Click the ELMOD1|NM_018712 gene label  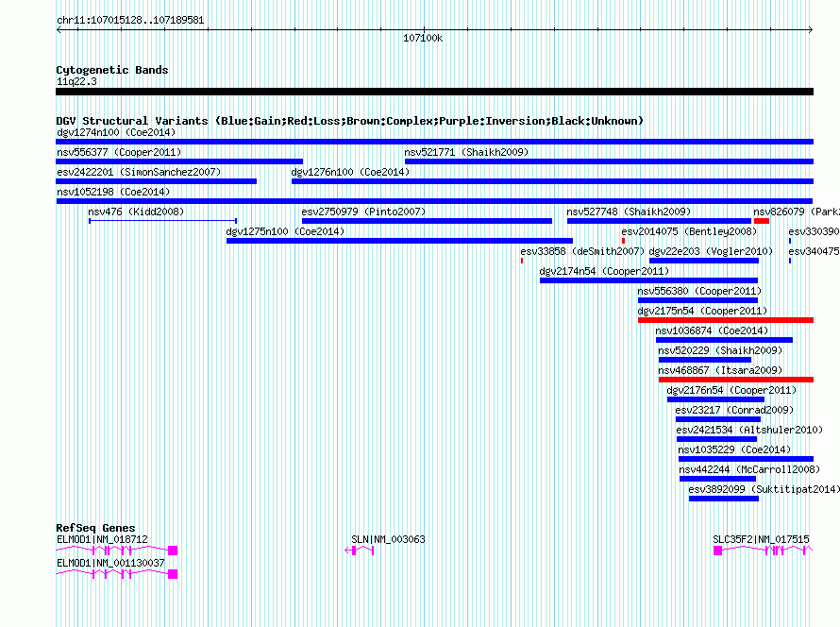coord(102,539)
